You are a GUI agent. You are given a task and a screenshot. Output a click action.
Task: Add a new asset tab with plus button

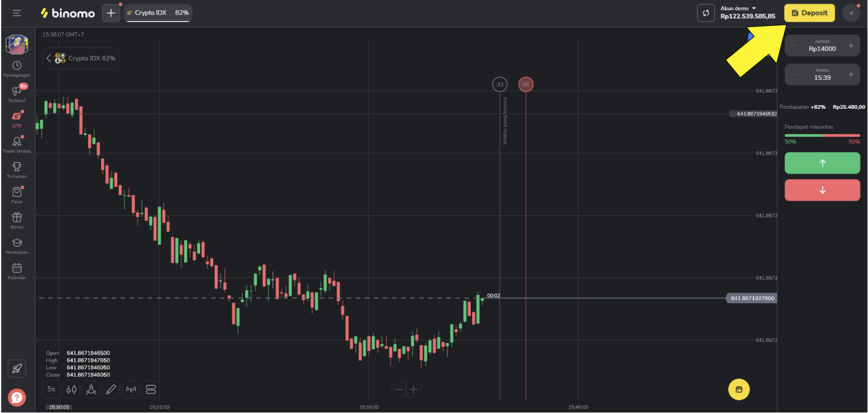[x=110, y=13]
